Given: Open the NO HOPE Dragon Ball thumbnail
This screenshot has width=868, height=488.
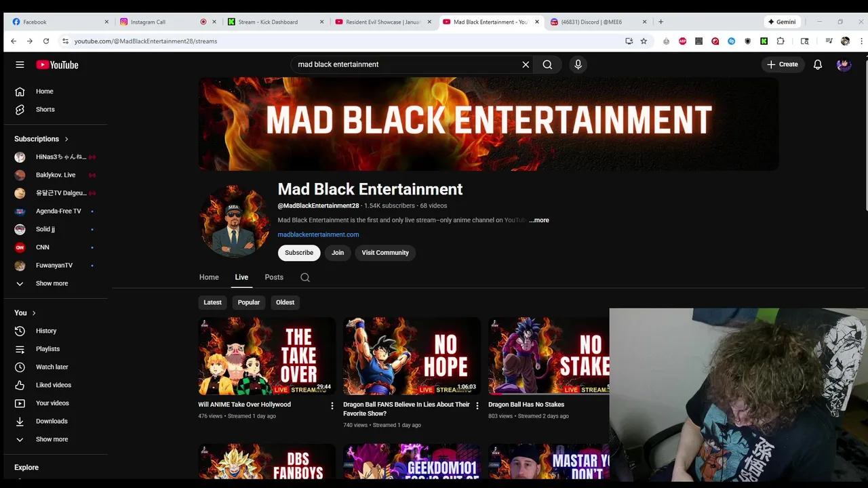Looking at the screenshot, I should (412, 357).
